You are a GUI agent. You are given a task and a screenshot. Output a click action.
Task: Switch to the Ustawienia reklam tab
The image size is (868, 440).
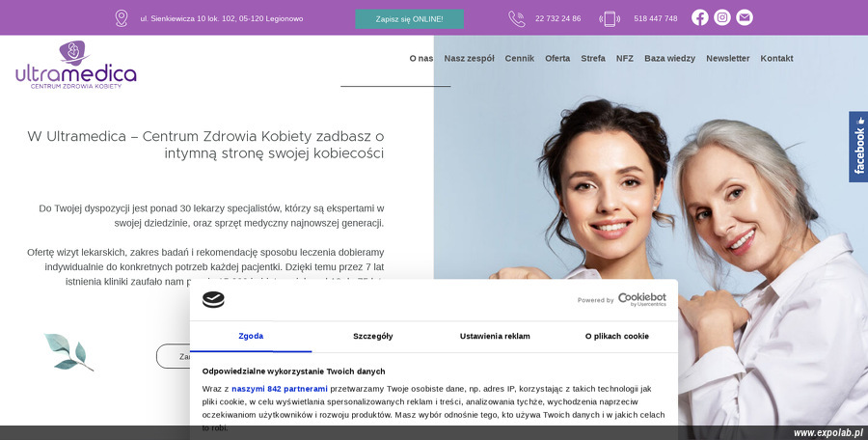(495, 337)
